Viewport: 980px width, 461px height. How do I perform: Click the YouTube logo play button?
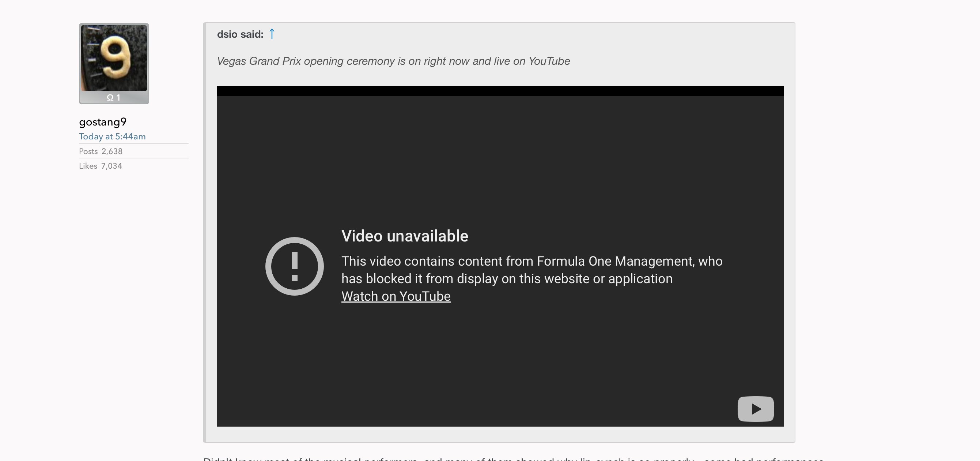tap(755, 409)
